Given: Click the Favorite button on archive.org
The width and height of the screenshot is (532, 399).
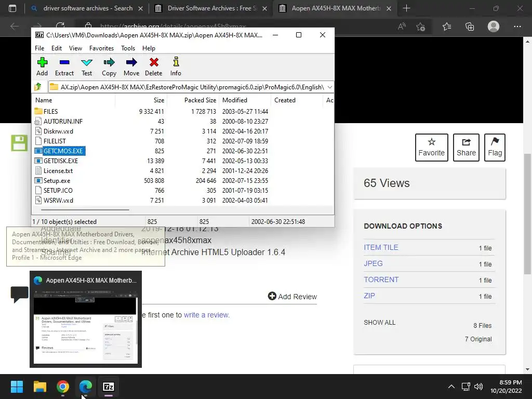Looking at the screenshot, I should click(432, 147).
